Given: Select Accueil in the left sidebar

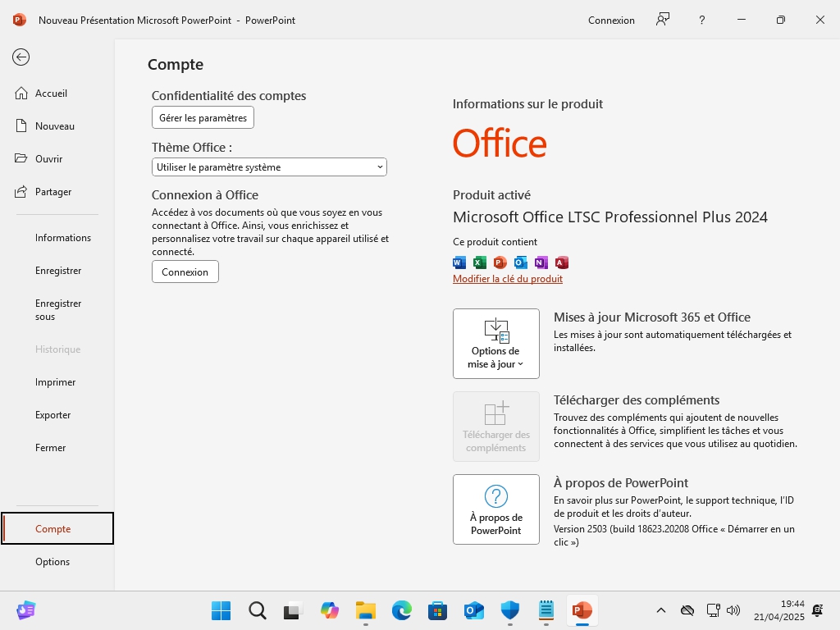Looking at the screenshot, I should [x=51, y=94].
